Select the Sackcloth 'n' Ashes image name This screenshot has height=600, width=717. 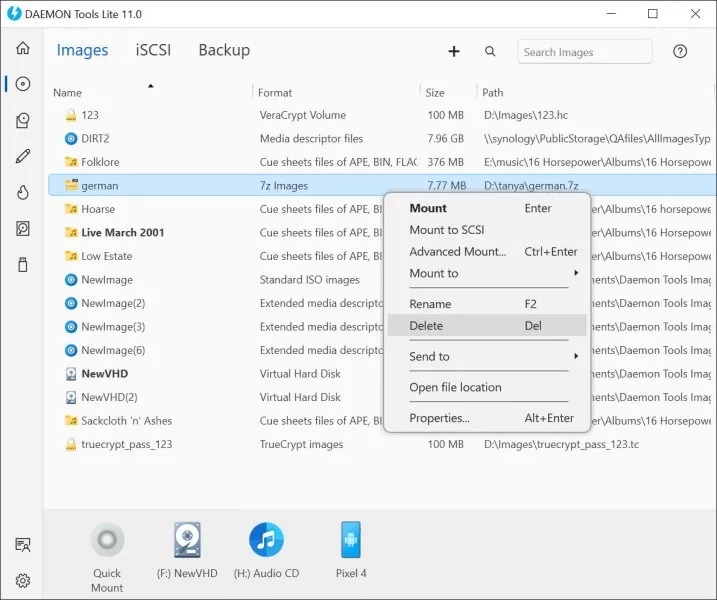(x=127, y=421)
